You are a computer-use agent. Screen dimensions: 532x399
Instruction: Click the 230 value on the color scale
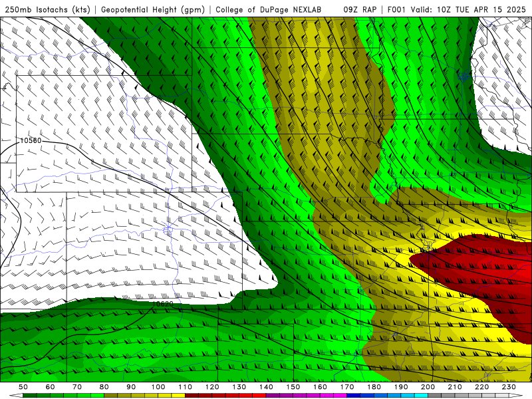[509, 387]
